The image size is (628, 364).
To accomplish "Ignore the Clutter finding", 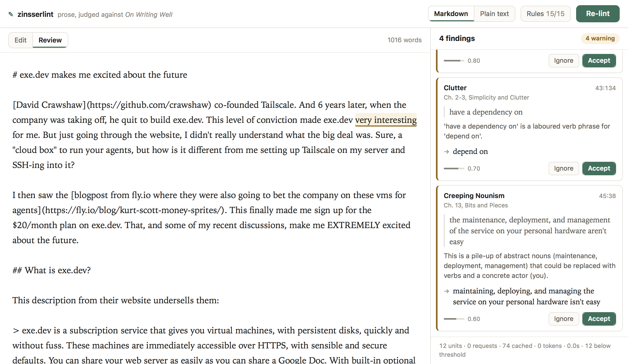I will point(564,169).
